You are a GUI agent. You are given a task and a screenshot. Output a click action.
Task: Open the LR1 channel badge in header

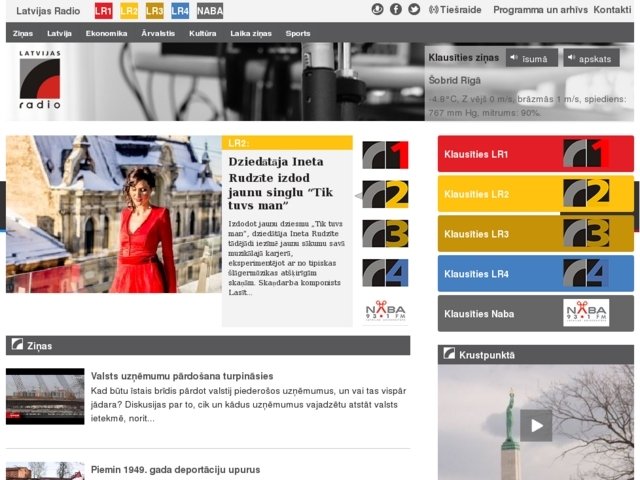(103, 11)
